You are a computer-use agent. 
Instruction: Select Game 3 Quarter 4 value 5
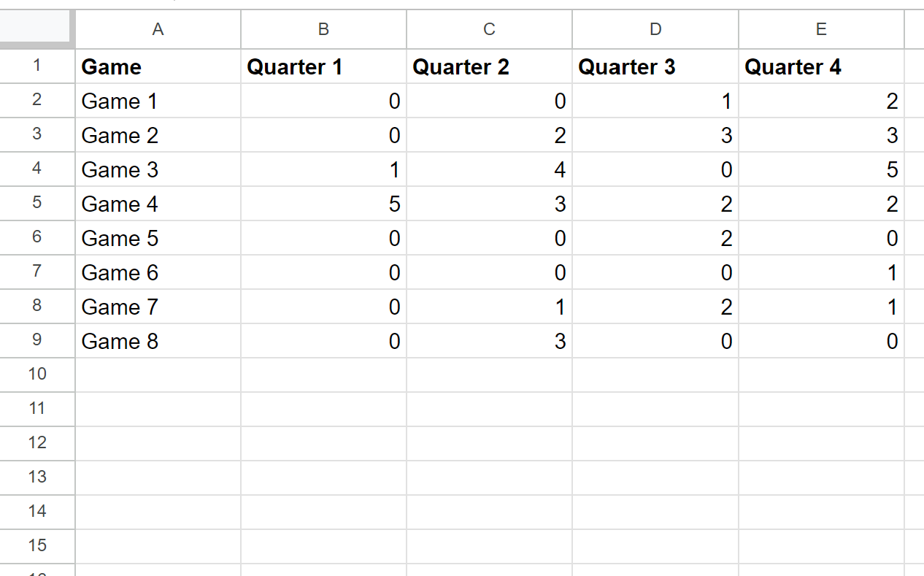pyautogui.click(x=821, y=169)
